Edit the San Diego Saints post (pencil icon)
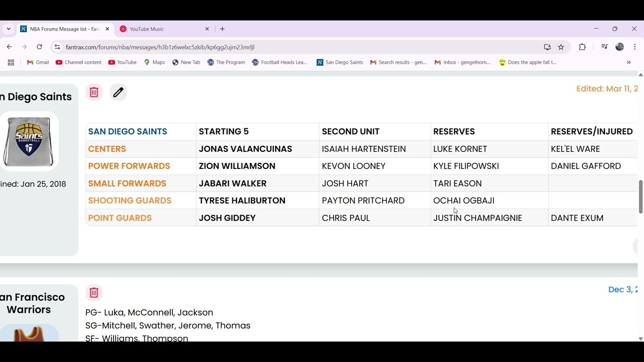 [118, 93]
